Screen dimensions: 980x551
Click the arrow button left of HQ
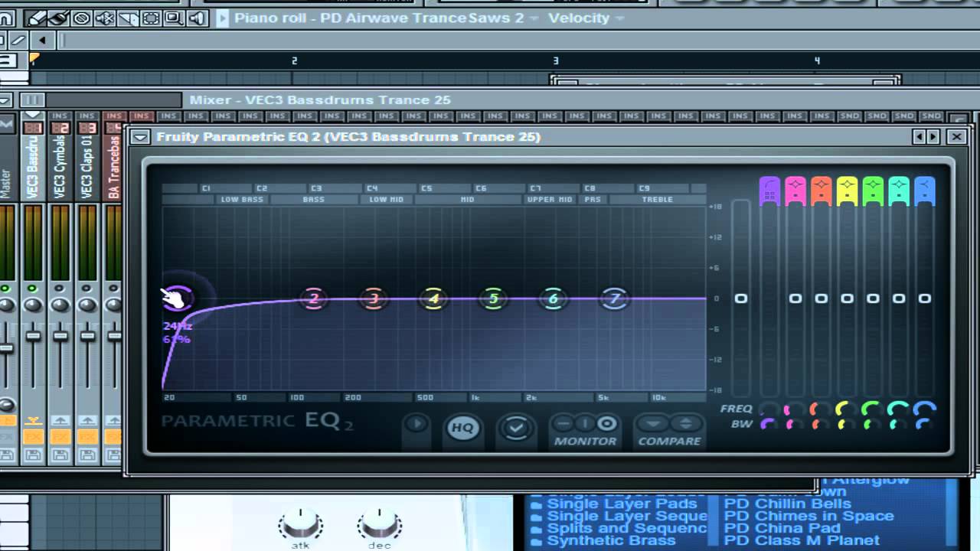click(416, 425)
